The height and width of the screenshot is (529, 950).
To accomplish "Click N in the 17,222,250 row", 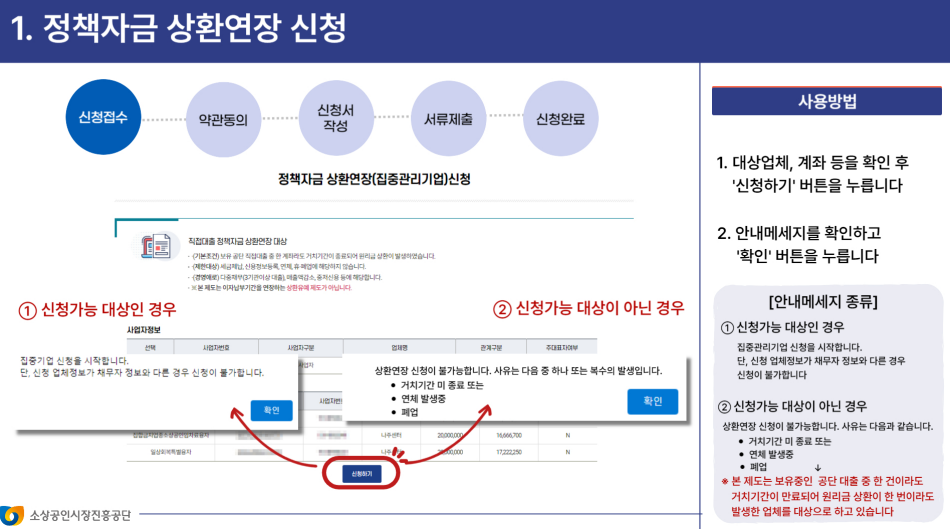I will pyautogui.click(x=568, y=452).
